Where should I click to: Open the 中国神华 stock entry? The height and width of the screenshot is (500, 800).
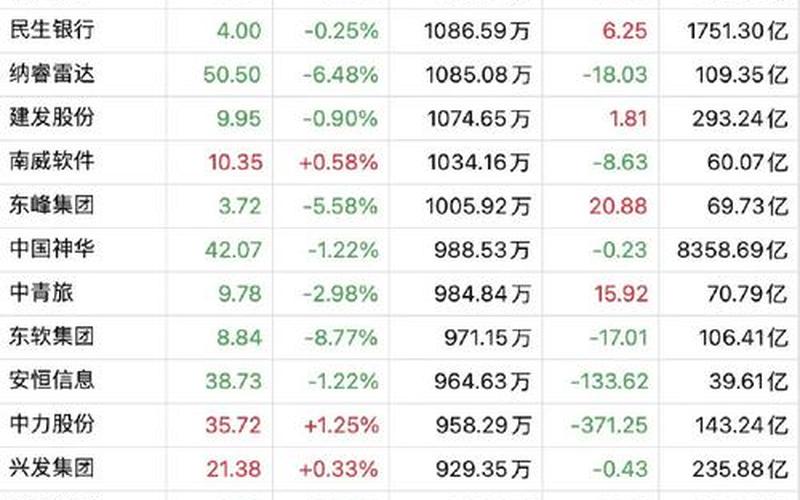point(51,248)
